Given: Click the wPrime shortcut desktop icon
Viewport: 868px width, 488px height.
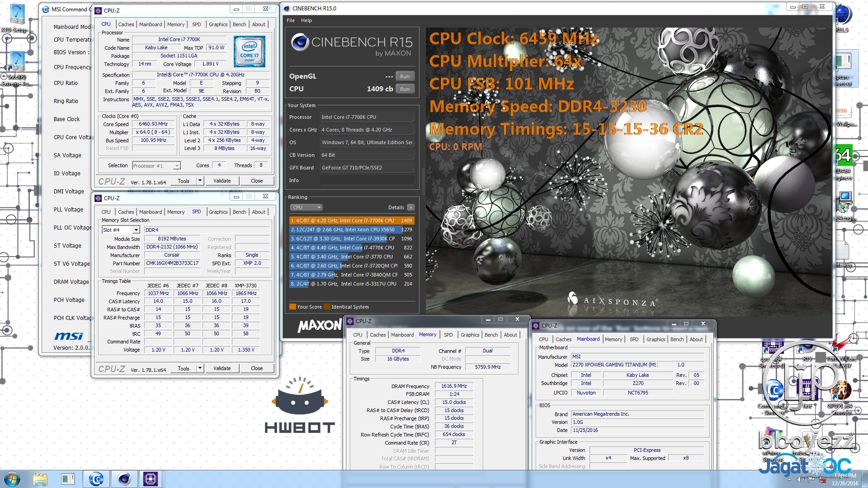Looking at the screenshot, I should tap(772, 445).
